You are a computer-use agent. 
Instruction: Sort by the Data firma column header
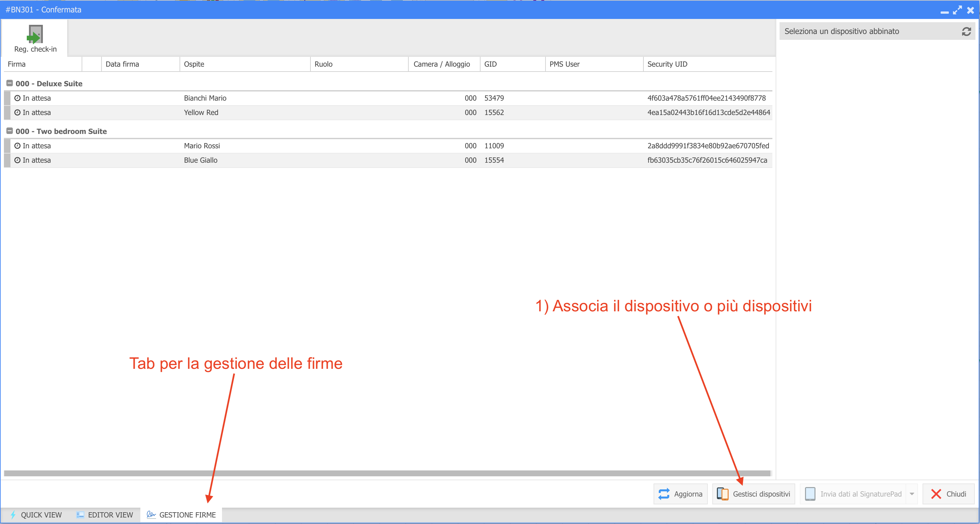point(140,64)
